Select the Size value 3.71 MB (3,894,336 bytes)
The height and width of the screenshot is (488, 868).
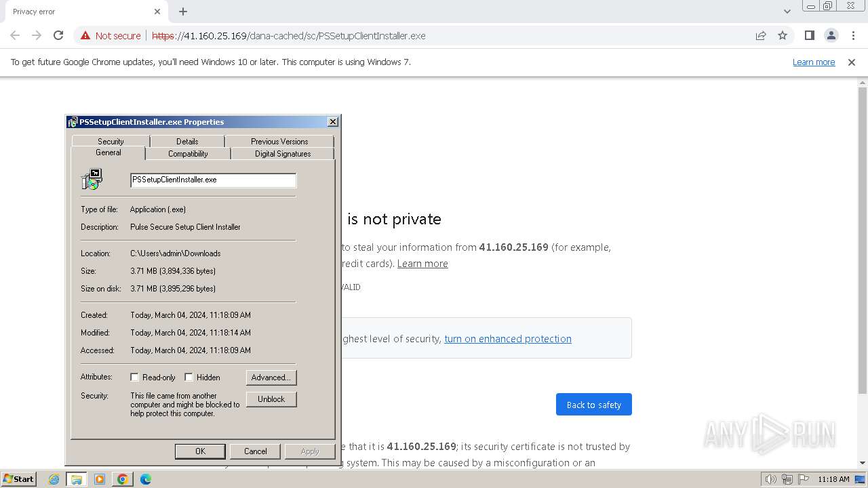[x=173, y=271]
